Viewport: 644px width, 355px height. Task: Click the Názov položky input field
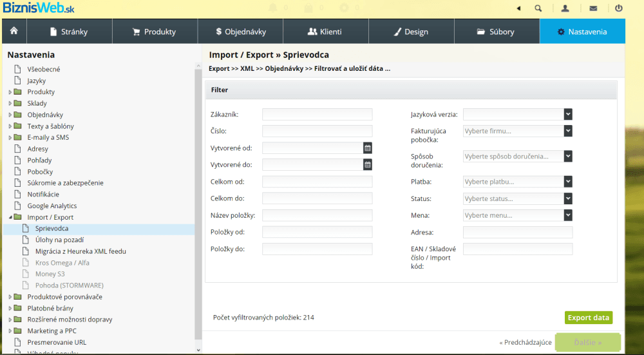coord(317,215)
